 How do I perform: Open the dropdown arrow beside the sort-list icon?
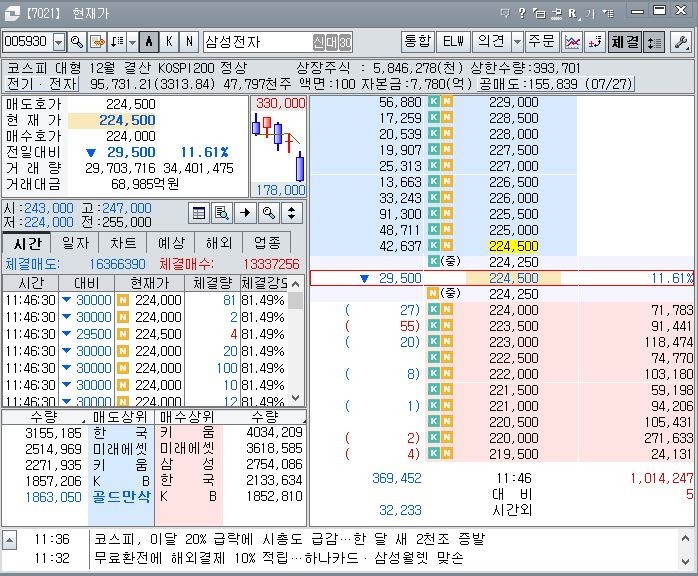pyautogui.click(x=132, y=42)
